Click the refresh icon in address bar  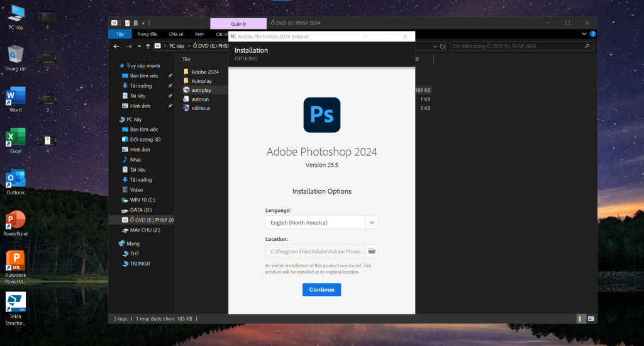pos(442,46)
